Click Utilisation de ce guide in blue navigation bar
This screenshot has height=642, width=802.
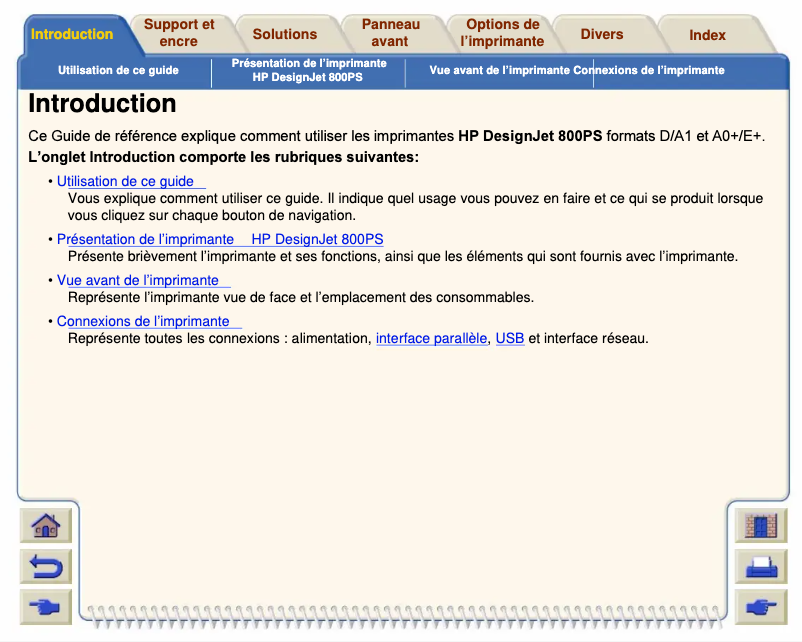coord(118,71)
